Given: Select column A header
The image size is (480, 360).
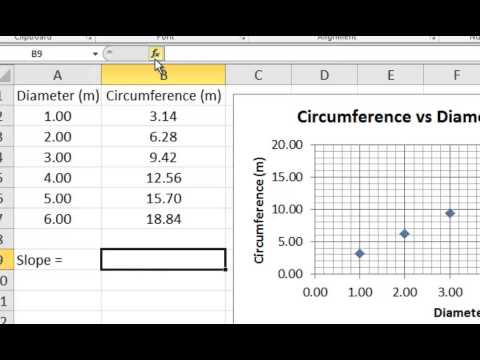Looking at the screenshot, I should click(x=58, y=75).
